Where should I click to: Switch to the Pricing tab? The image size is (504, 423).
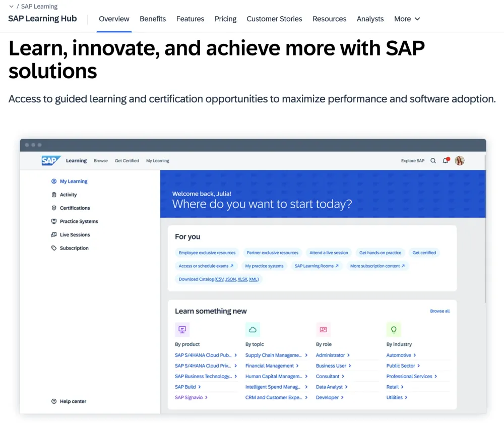pos(225,19)
